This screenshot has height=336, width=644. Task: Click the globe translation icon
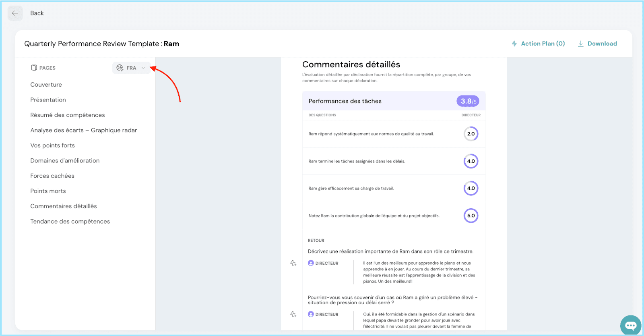(x=120, y=68)
